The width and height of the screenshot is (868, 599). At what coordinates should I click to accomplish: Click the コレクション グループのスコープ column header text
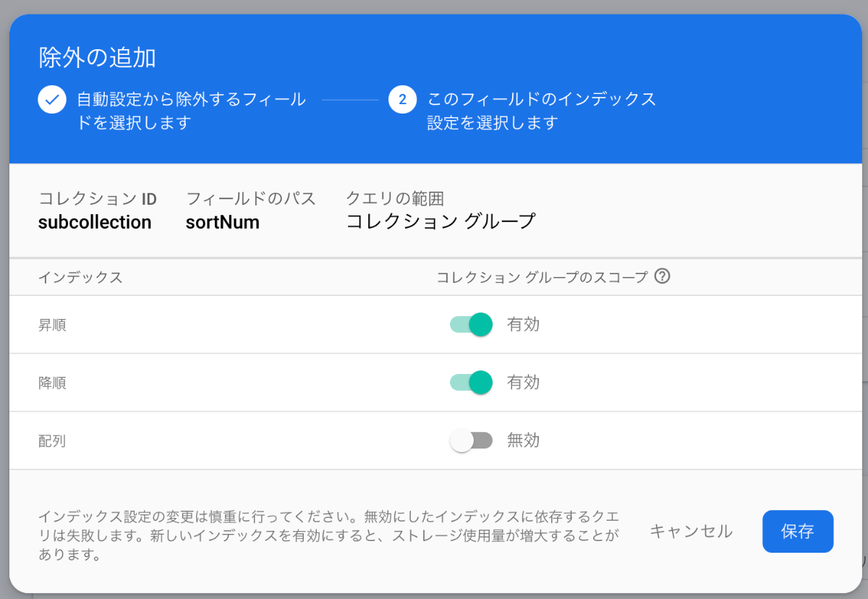542,277
